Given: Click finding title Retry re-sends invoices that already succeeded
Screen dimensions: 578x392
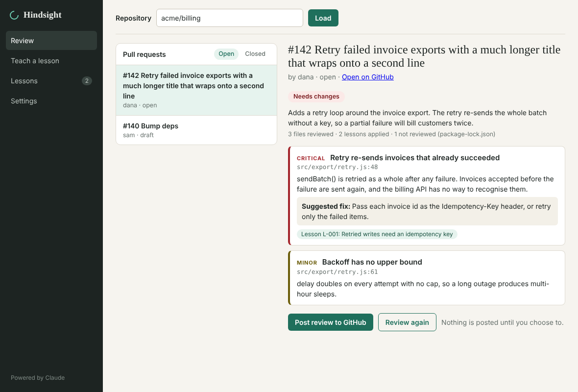Looking at the screenshot, I should (415, 158).
